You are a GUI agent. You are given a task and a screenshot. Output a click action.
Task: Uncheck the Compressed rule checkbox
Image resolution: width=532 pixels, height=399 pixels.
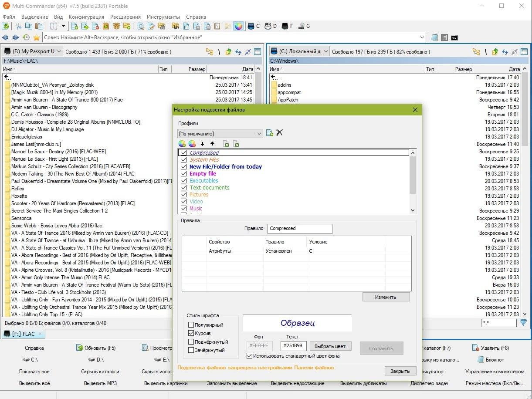click(x=184, y=153)
